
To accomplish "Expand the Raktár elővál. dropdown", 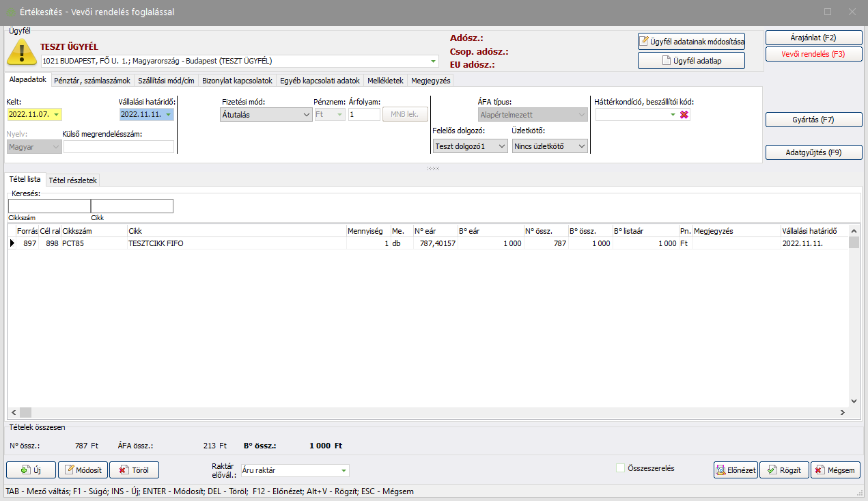I will (343, 470).
